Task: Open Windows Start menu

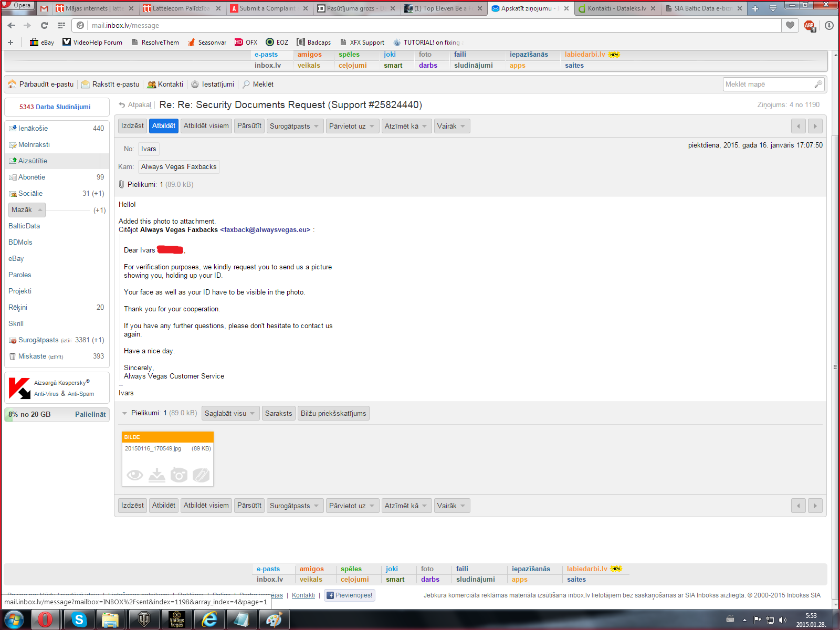Action: (x=14, y=619)
